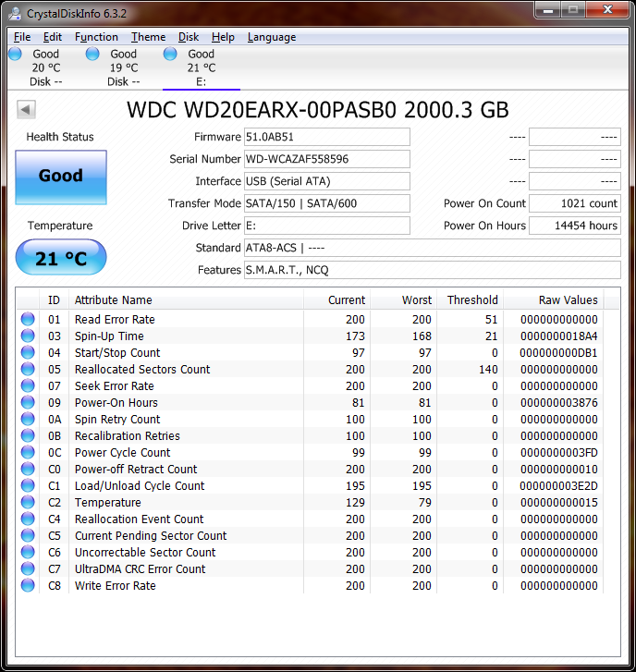Click status orb for Uncorrectable Sector Count
Viewport: 636px width, 672px height.
28,553
